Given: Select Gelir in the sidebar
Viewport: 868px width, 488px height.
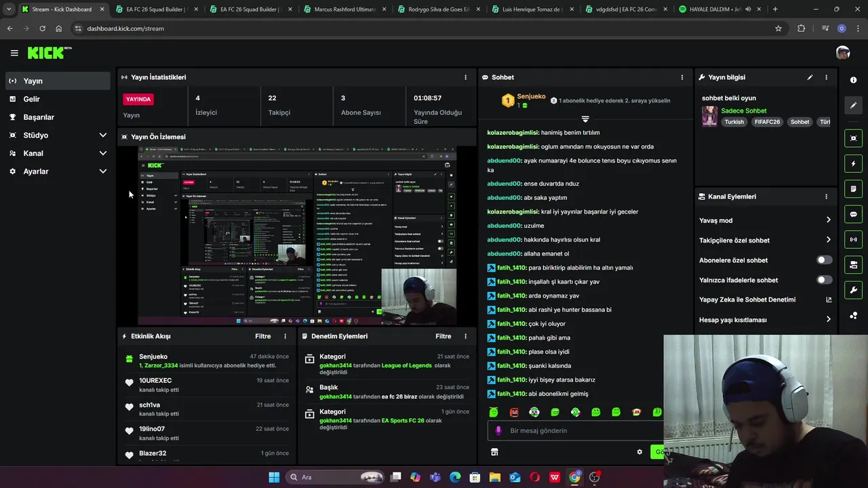Looking at the screenshot, I should point(58,99).
